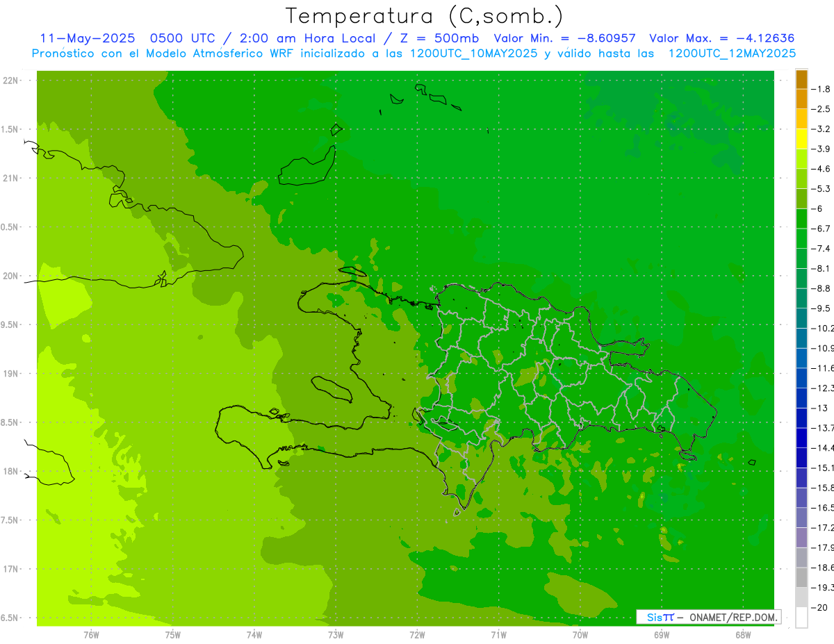Click the '73W' longitude axis label
Image resolution: width=834 pixels, height=644 pixels.
tap(336, 635)
